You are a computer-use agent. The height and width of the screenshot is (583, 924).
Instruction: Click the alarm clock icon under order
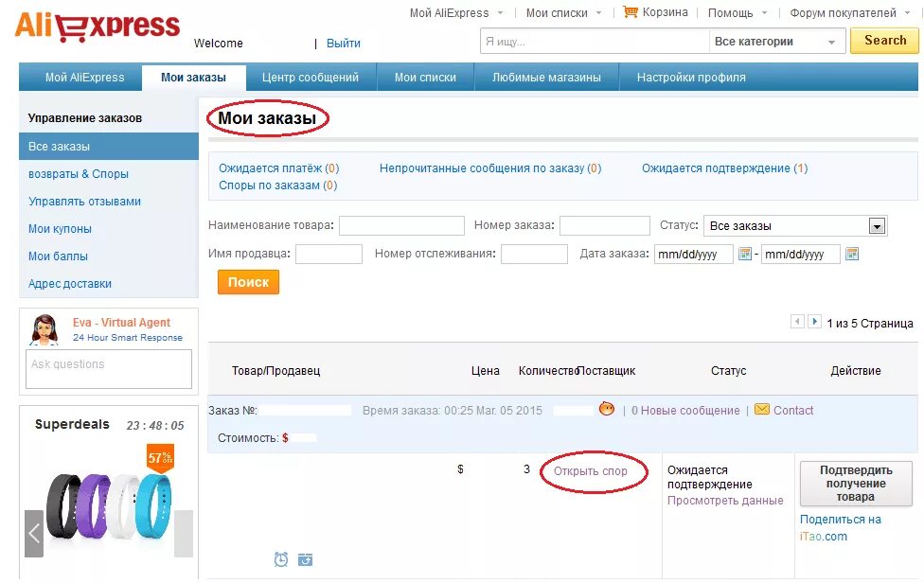coord(281,558)
